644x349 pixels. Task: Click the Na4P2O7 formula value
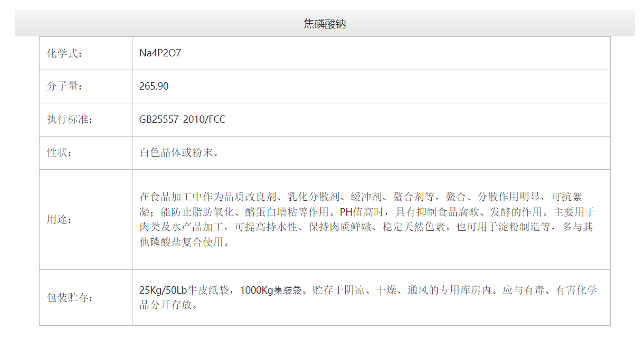coord(160,53)
